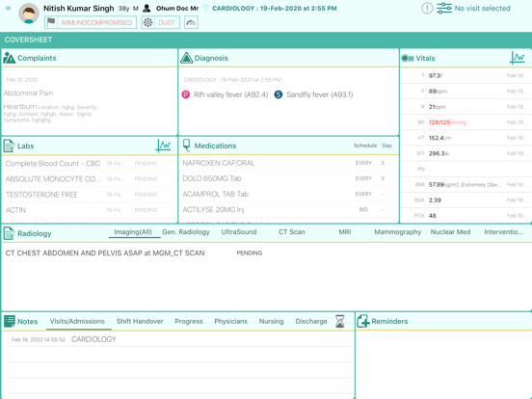Click the exclamation alert icon
This screenshot has width=532, height=399.
point(427,8)
